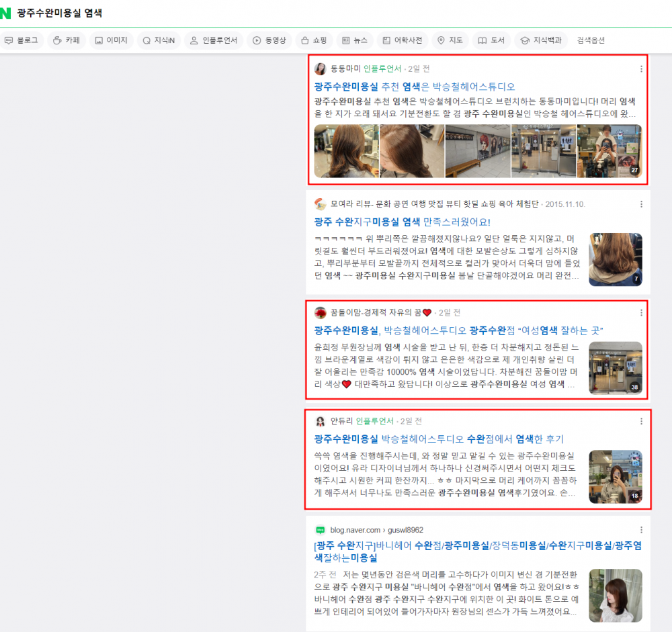The image size is (672, 632).
Task: Open 검색옵션 search options
Action: (x=591, y=40)
